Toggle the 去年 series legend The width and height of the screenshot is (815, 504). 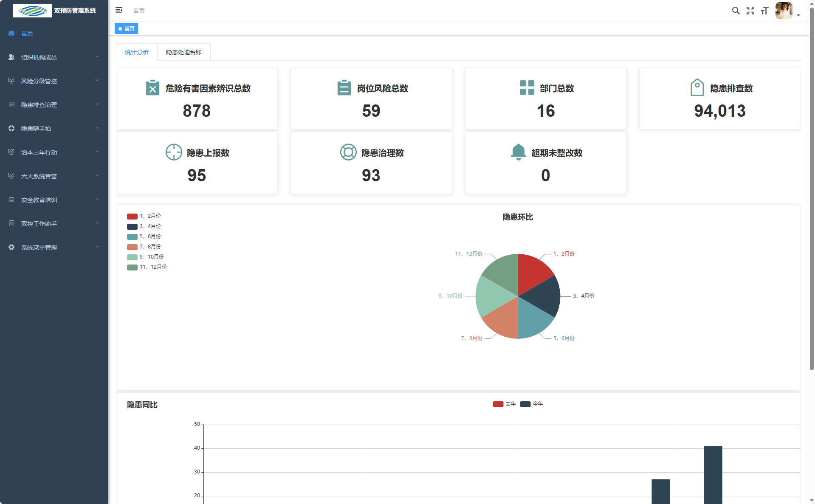pyautogui.click(x=504, y=404)
